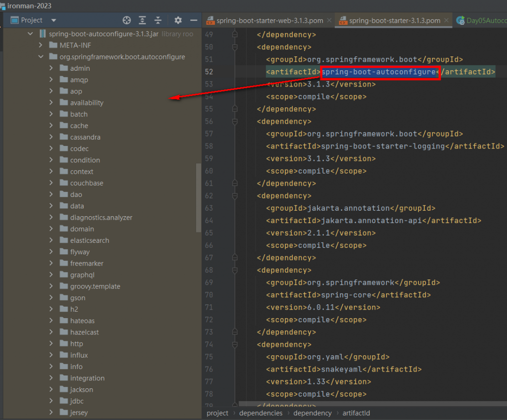Image resolution: width=507 pixels, height=420 pixels.
Task: Click 'dependencies' in the XML breadcrumb
Action: [x=260, y=413]
